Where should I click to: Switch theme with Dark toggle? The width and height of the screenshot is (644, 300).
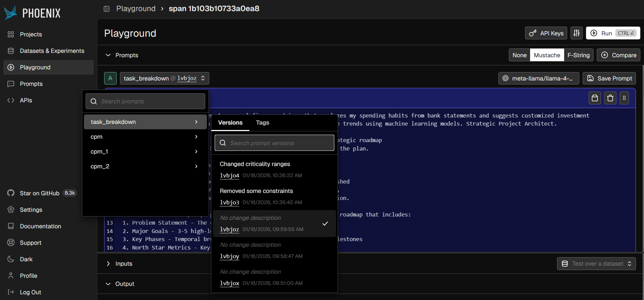click(49, 259)
